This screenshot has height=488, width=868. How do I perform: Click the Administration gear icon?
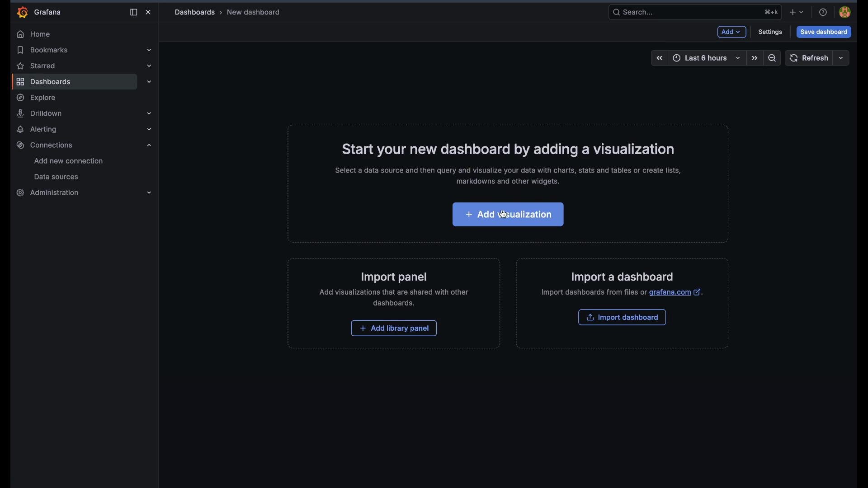click(20, 193)
